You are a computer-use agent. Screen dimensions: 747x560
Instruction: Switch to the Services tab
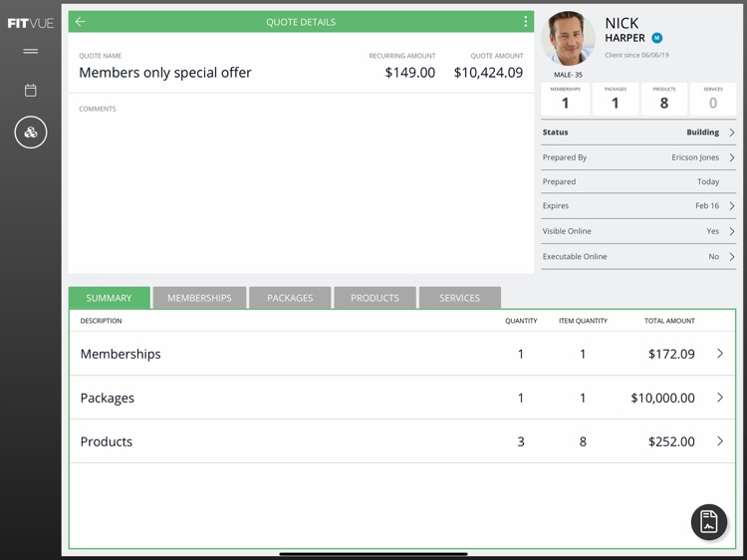click(x=460, y=298)
